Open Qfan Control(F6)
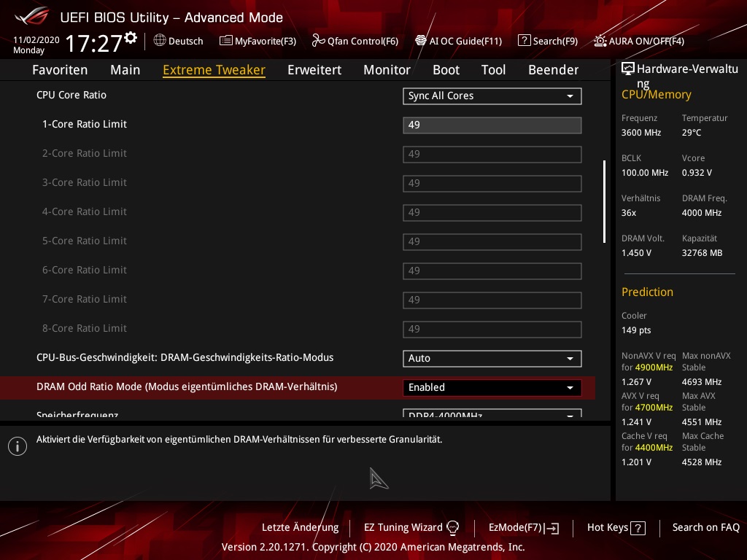Screen dimensions: 747x560 point(355,41)
